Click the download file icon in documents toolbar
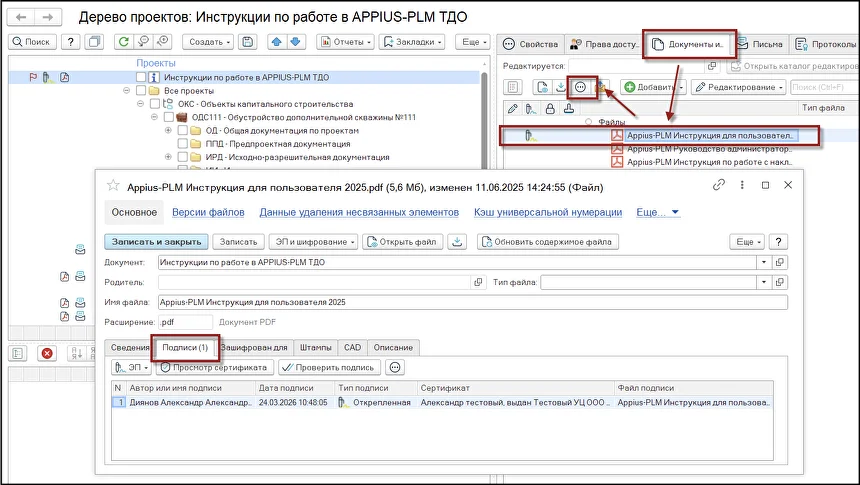860x485 pixels. pos(561,87)
